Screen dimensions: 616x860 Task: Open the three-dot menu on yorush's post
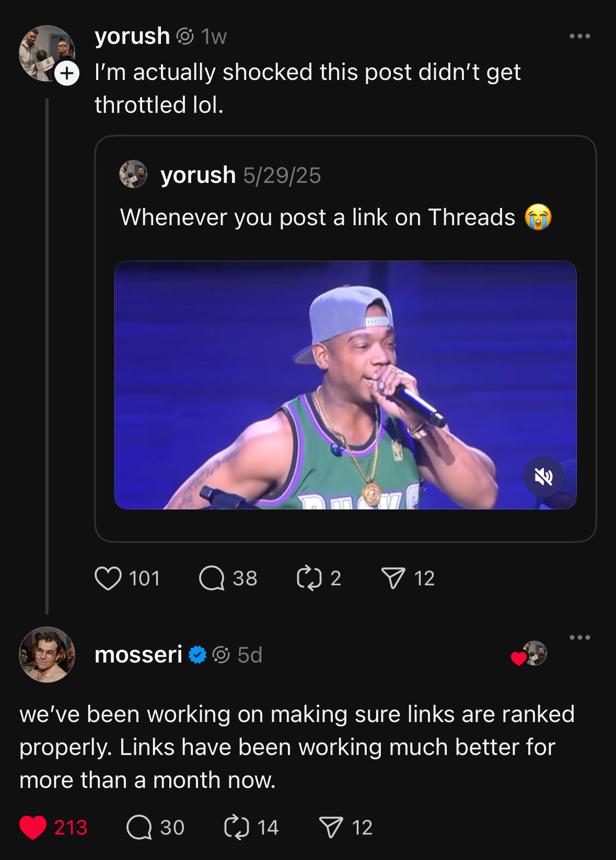pyautogui.click(x=579, y=36)
